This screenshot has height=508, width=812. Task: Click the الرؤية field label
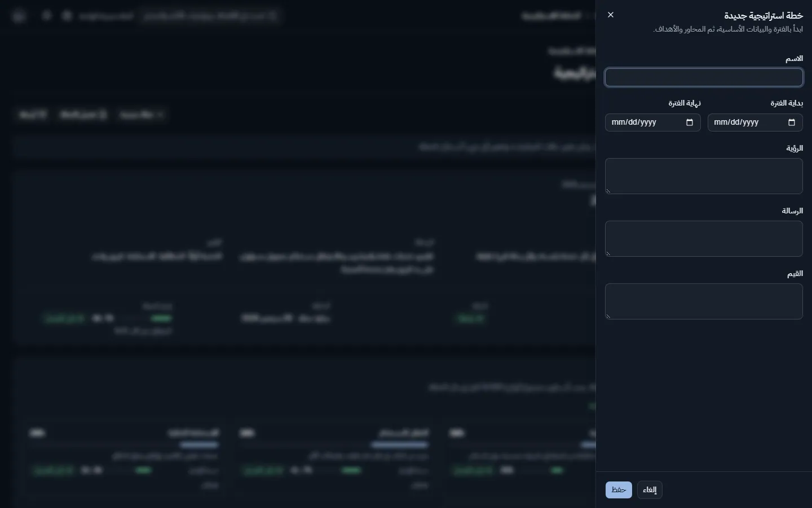click(x=795, y=148)
